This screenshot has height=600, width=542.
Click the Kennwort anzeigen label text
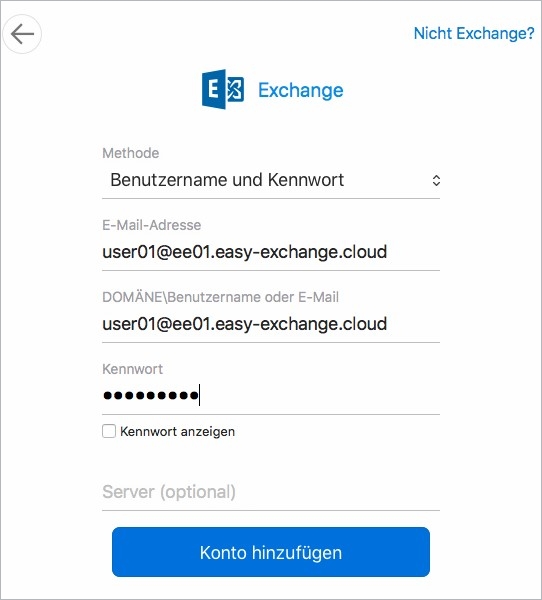(x=177, y=432)
